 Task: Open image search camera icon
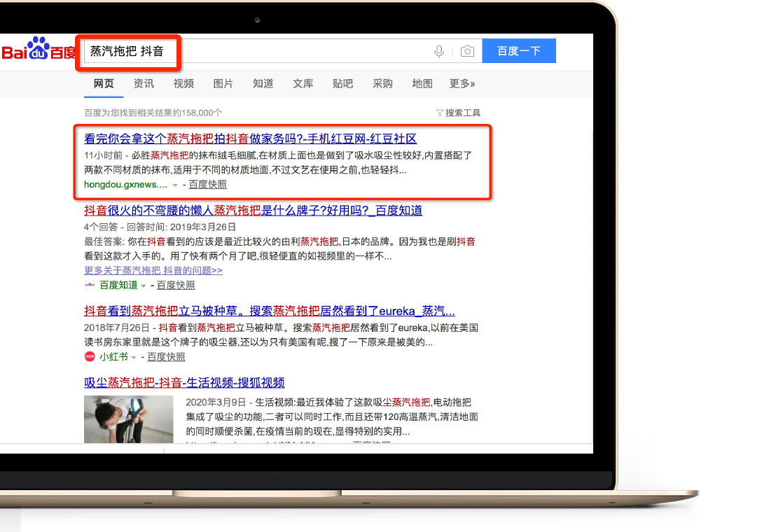pyautogui.click(x=467, y=51)
